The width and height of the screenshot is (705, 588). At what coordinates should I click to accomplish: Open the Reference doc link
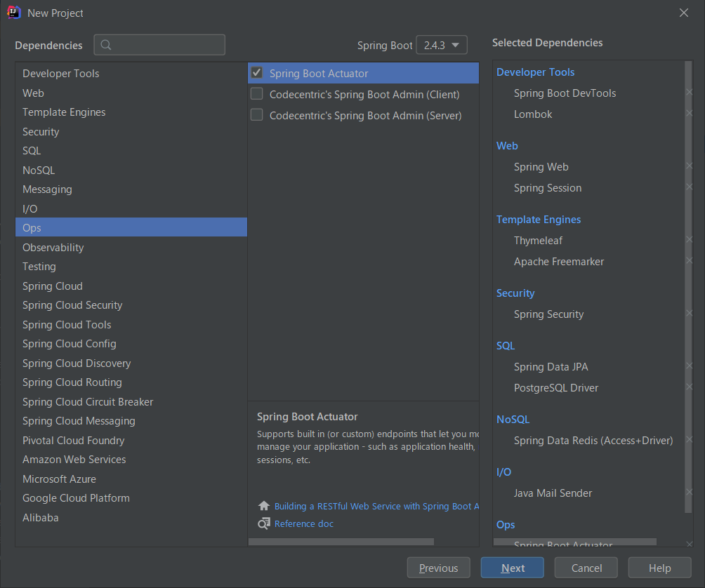(304, 523)
